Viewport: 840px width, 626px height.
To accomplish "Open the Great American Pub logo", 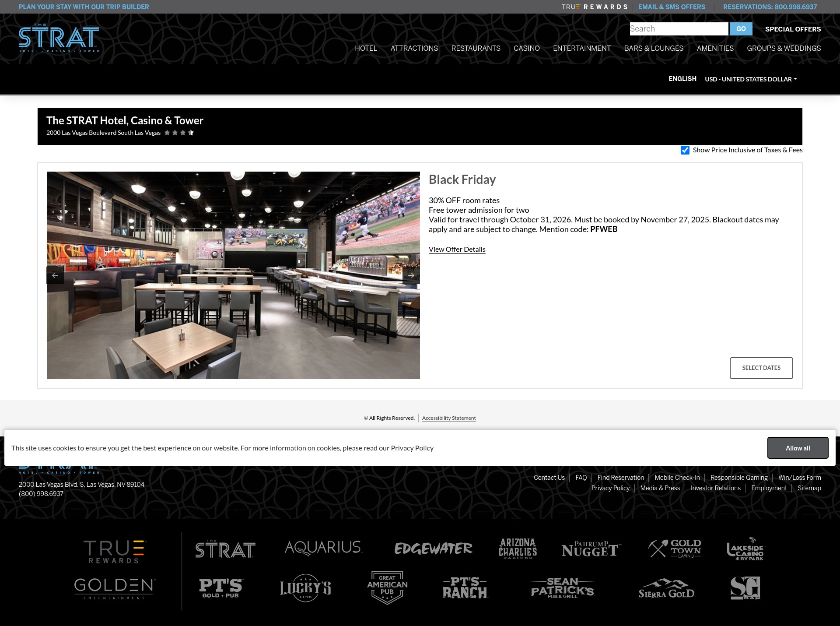I will (x=387, y=587).
